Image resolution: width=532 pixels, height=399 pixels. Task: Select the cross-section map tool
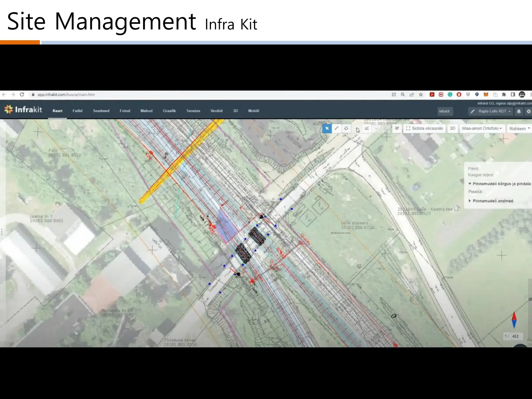[x=367, y=128]
